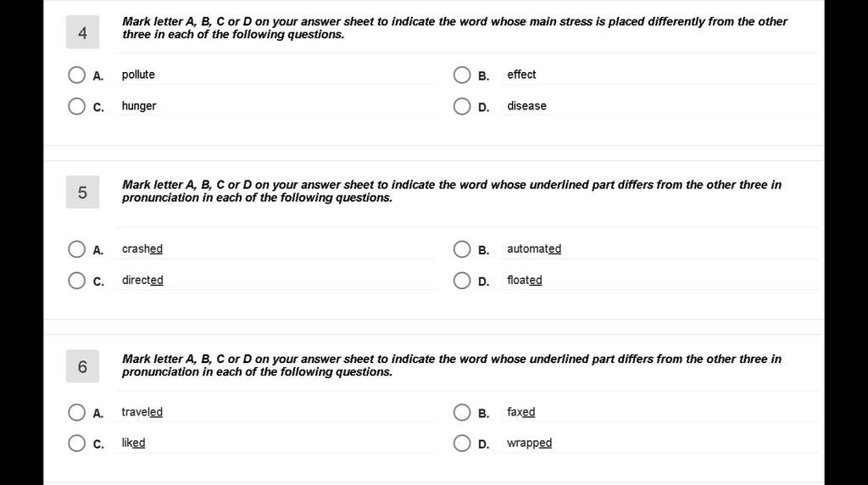Image resolution: width=868 pixels, height=485 pixels.
Task: Select radio button A for pollute
Action: coord(76,75)
